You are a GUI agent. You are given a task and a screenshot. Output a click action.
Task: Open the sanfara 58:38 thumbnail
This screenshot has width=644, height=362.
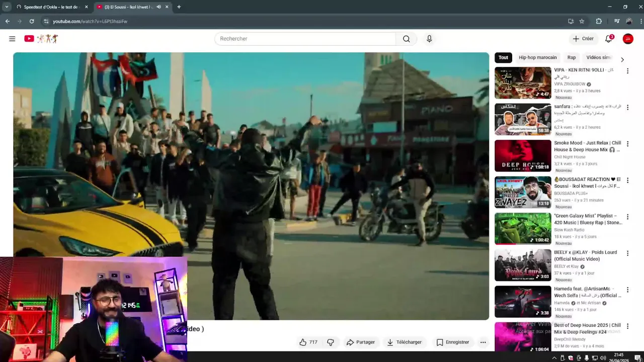pyautogui.click(x=523, y=119)
